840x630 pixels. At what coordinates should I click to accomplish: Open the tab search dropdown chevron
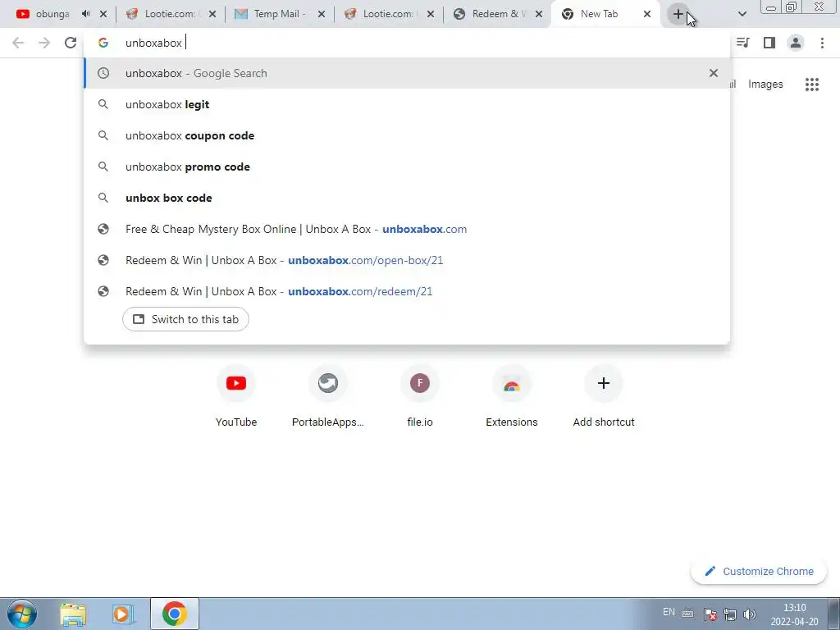[742, 15]
